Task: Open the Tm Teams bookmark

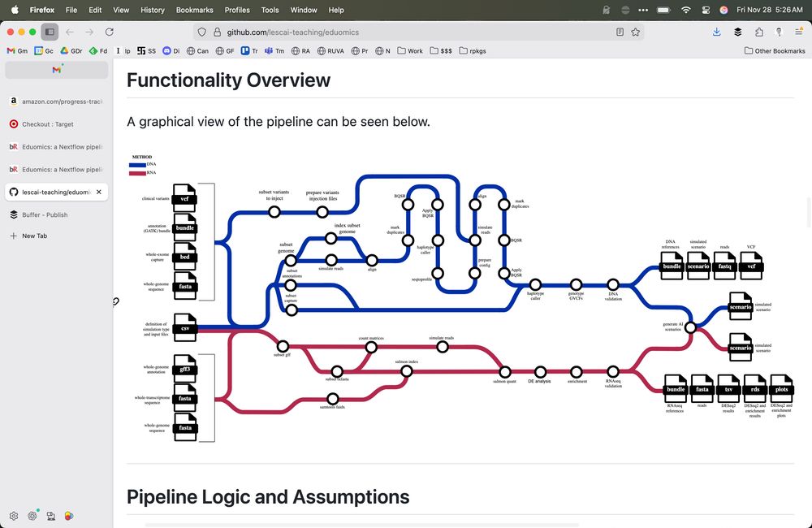Action: pyautogui.click(x=274, y=51)
